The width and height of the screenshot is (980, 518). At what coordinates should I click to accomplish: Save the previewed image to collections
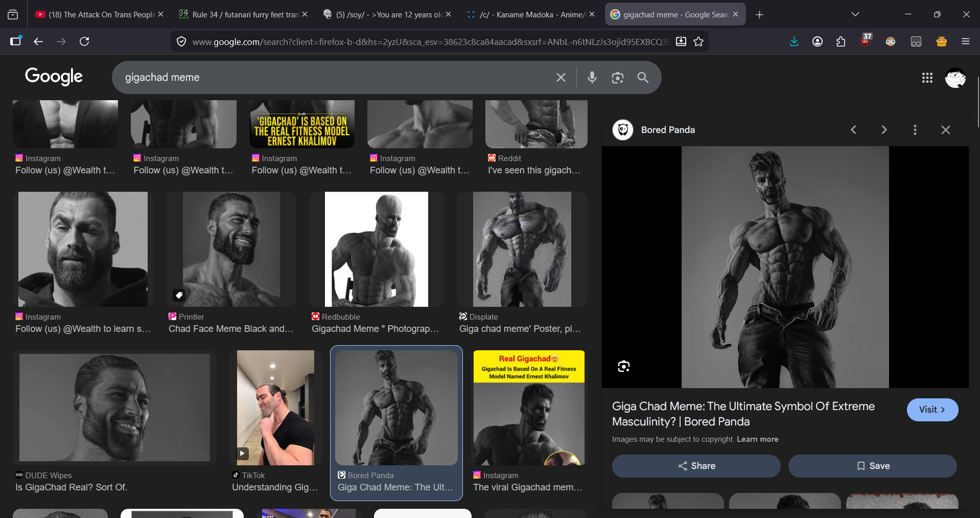[x=873, y=466]
